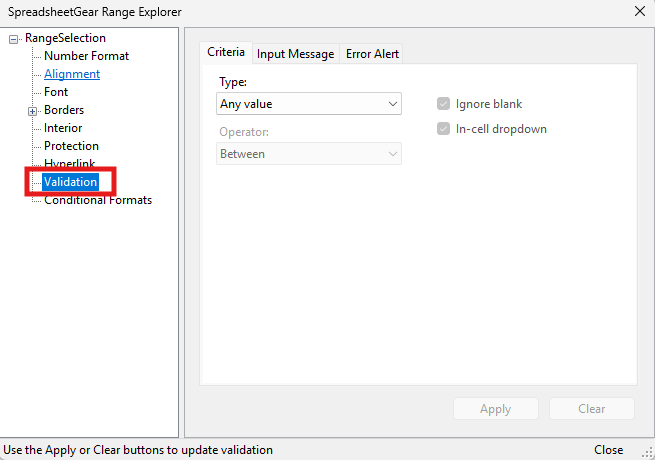Open the Type dropdown showing Any value
The image size is (655, 460).
[309, 104]
